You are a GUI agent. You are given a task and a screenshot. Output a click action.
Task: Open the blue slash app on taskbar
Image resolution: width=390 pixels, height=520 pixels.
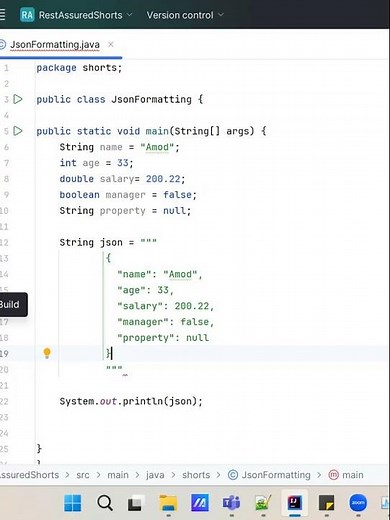[200, 503]
